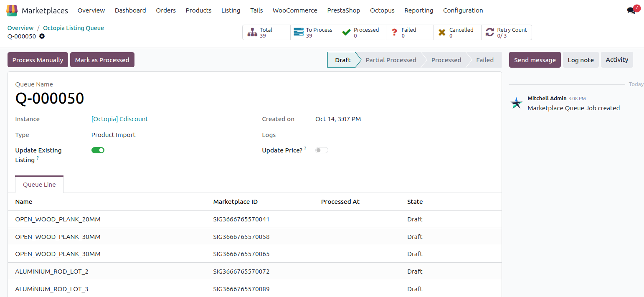Click the Retry Count refresh icon
The height and width of the screenshot is (297, 644).
(489, 33)
